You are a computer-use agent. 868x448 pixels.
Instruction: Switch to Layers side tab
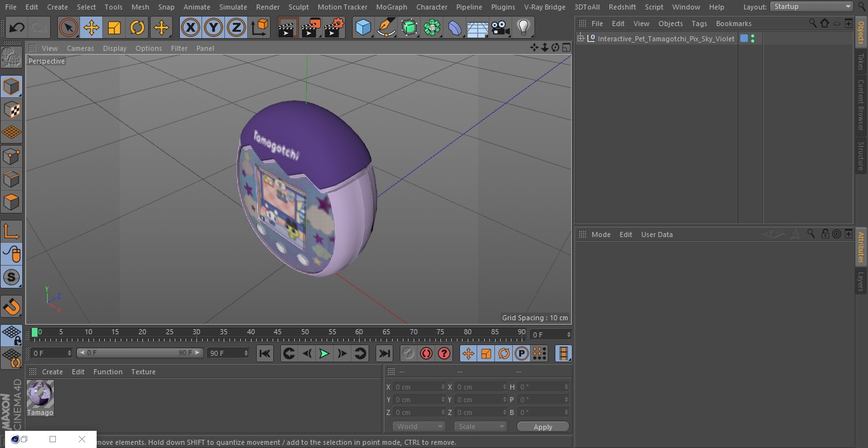[x=861, y=281]
